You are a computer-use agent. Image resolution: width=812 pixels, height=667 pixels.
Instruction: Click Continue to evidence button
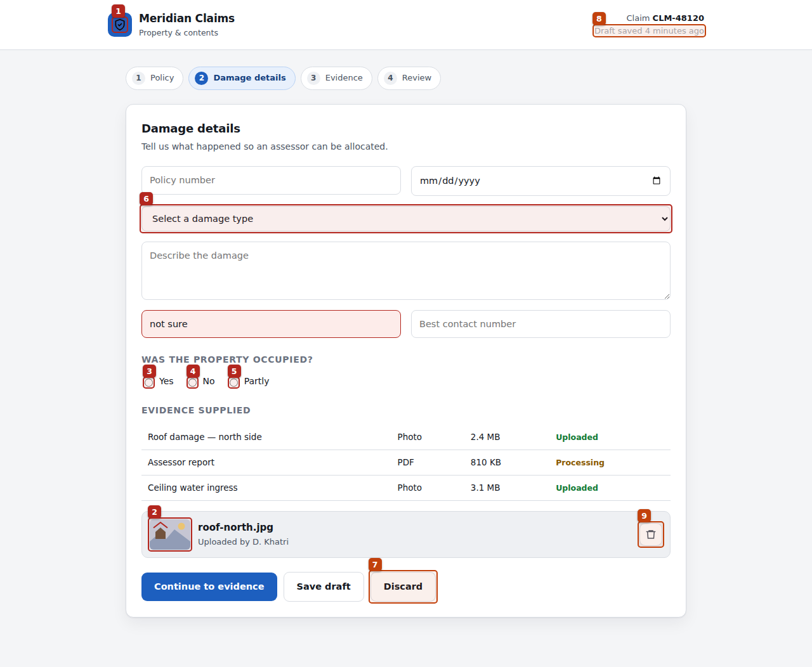pos(209,586)
